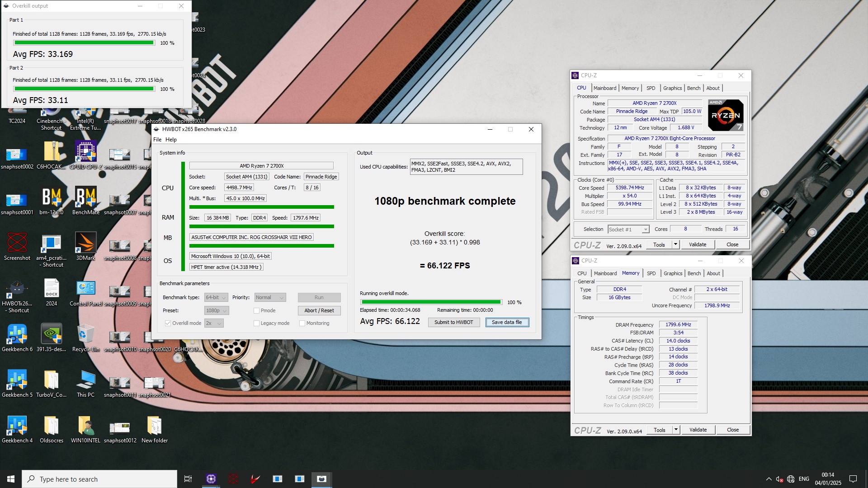Click Task View taskbar icon

[188, 479]
